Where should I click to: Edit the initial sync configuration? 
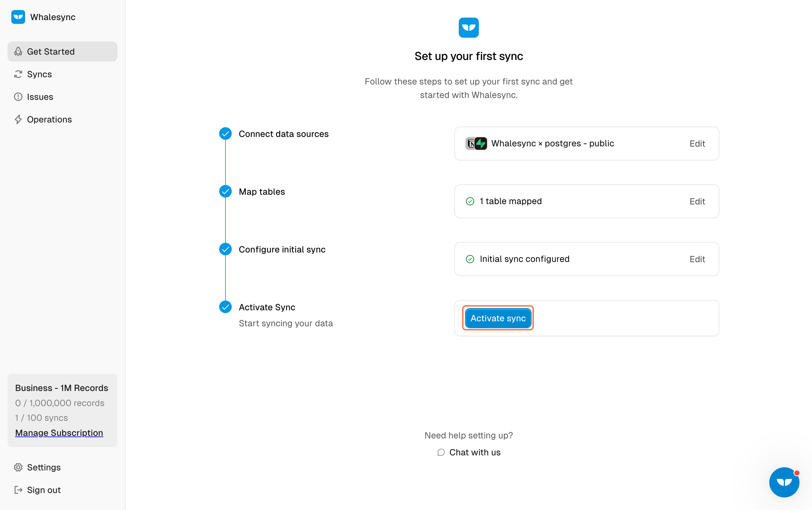click(697, 259)
